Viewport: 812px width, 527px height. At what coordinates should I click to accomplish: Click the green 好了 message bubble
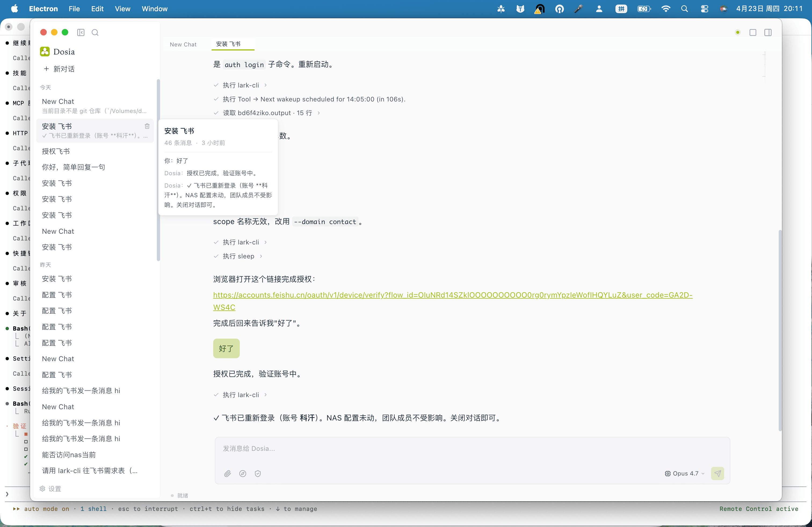226,348
